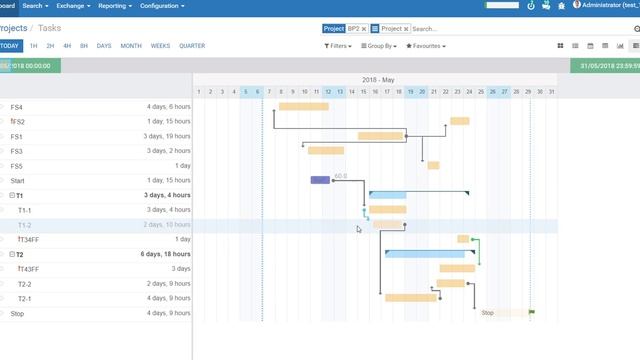The image size is (640, 360).
Task: Switch to calendar view
Action: coord(590,46)
